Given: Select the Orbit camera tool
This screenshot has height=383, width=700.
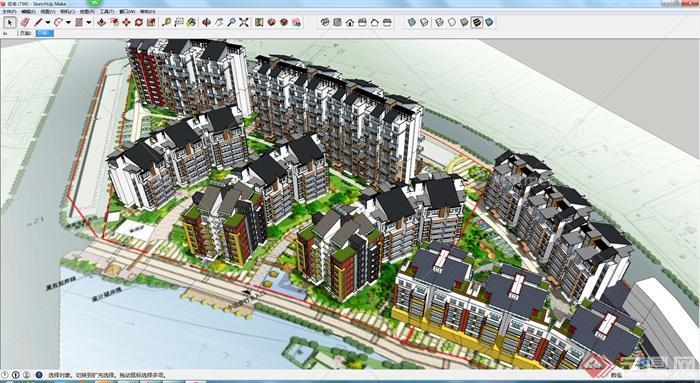Looking at the screenshot, I should point(206,22).
